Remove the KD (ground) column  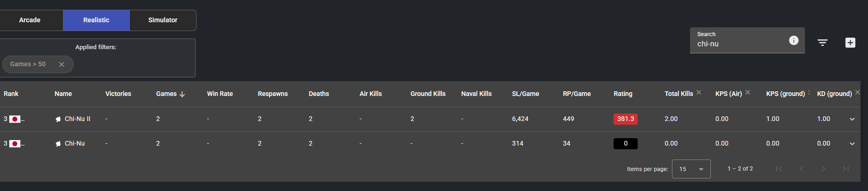pos(857,92)
